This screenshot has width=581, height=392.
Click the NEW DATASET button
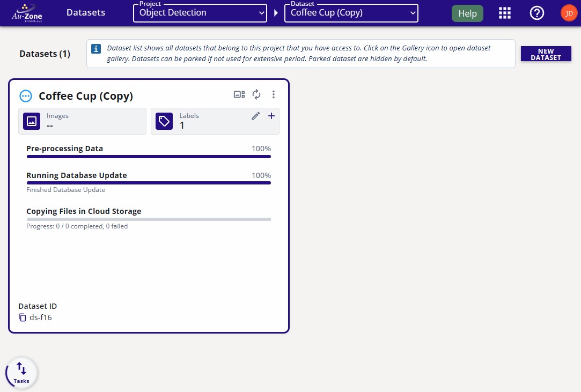(546, 54)
